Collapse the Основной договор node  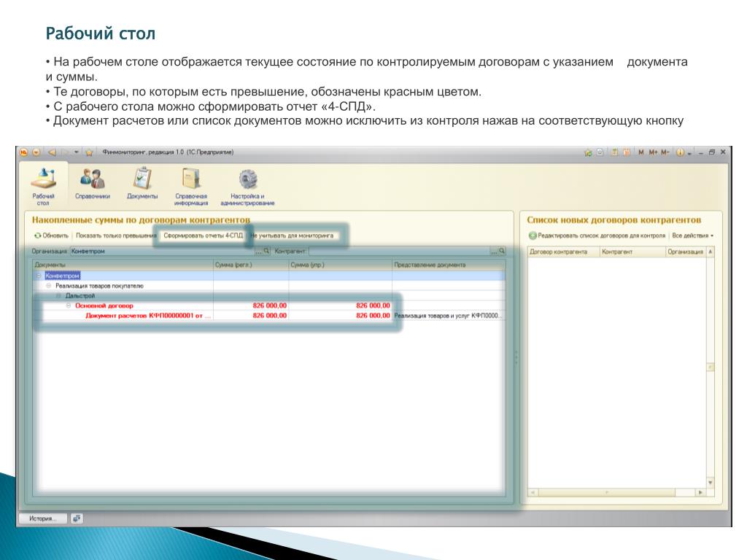coord(69,306)
